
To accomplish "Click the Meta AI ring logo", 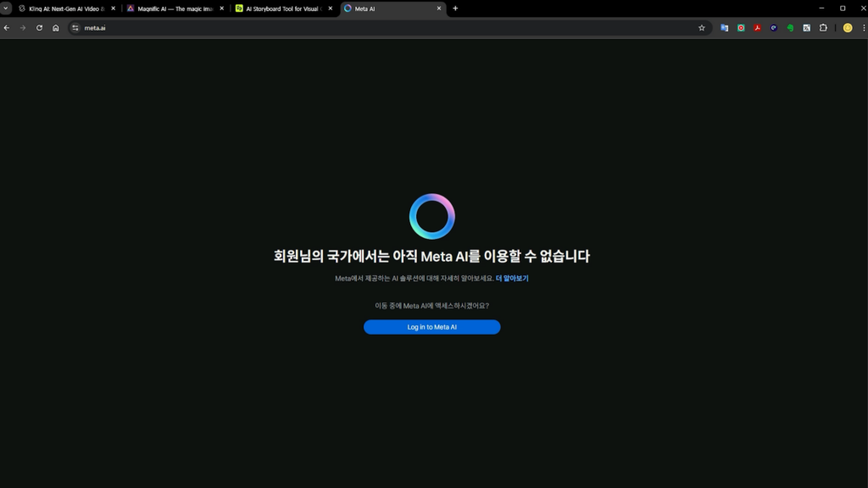I will tap(431, 216).
